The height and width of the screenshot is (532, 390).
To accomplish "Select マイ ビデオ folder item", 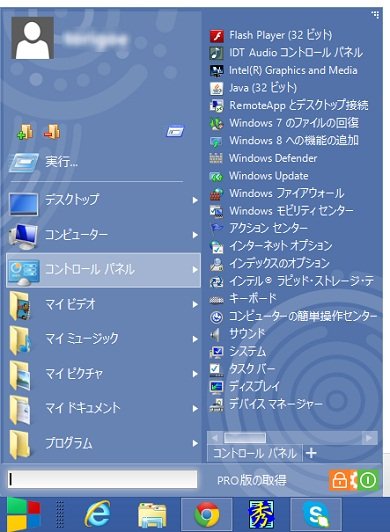I will 104,305.
